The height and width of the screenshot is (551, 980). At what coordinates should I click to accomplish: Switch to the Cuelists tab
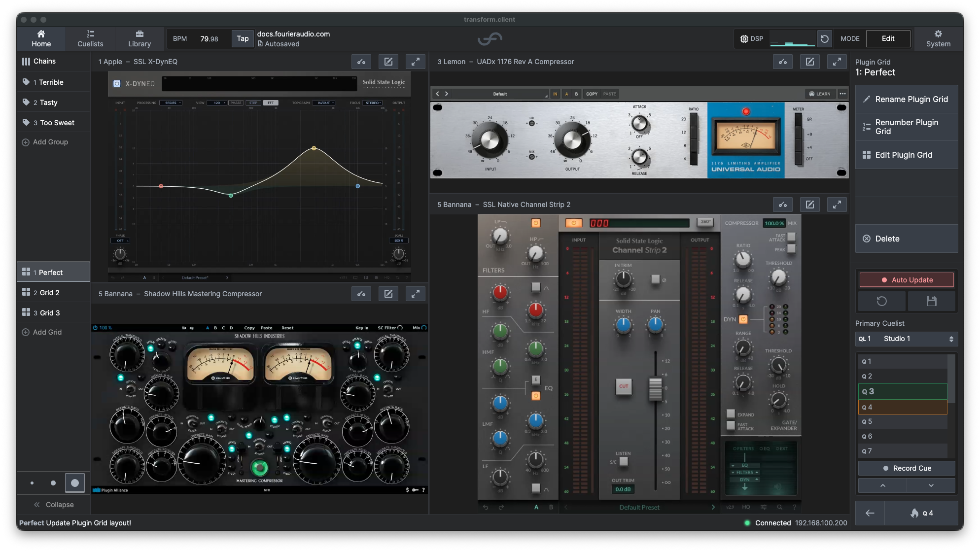point(90,38)
